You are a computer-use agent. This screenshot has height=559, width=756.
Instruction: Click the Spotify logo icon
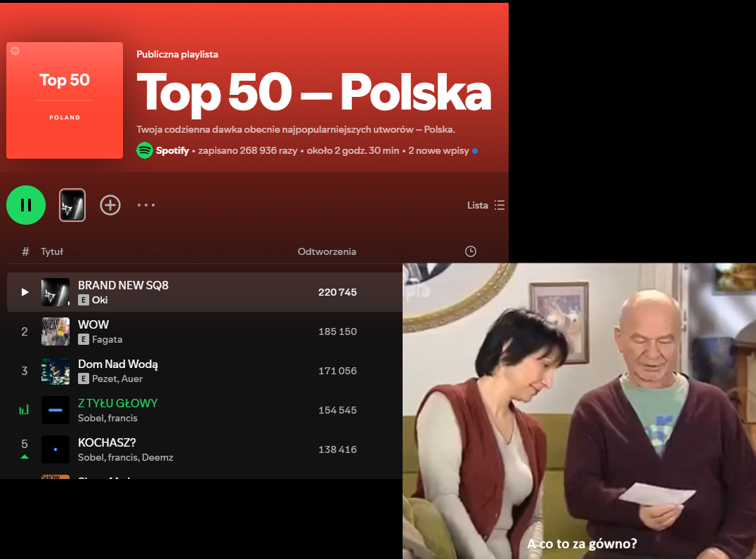coord(145,150)
